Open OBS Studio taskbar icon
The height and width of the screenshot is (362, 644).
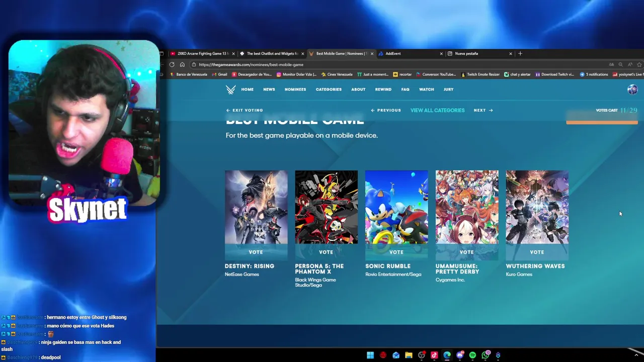coord(422,355)
